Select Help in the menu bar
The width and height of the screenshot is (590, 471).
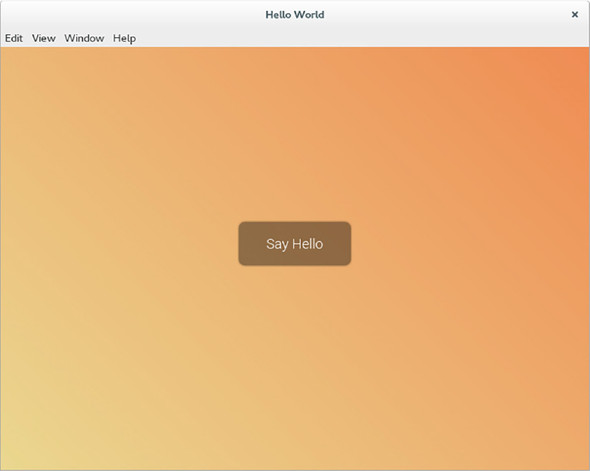[x=125, y=38]
